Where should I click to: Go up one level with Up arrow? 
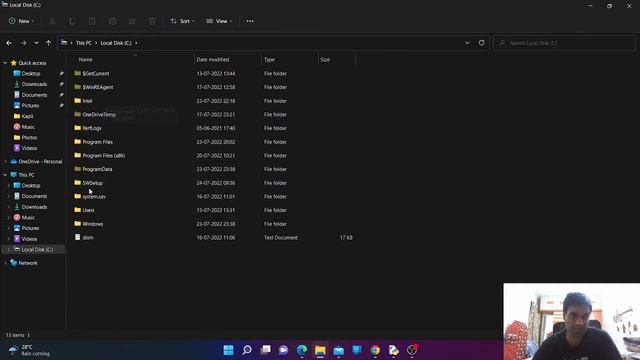(x=49, y=43)
